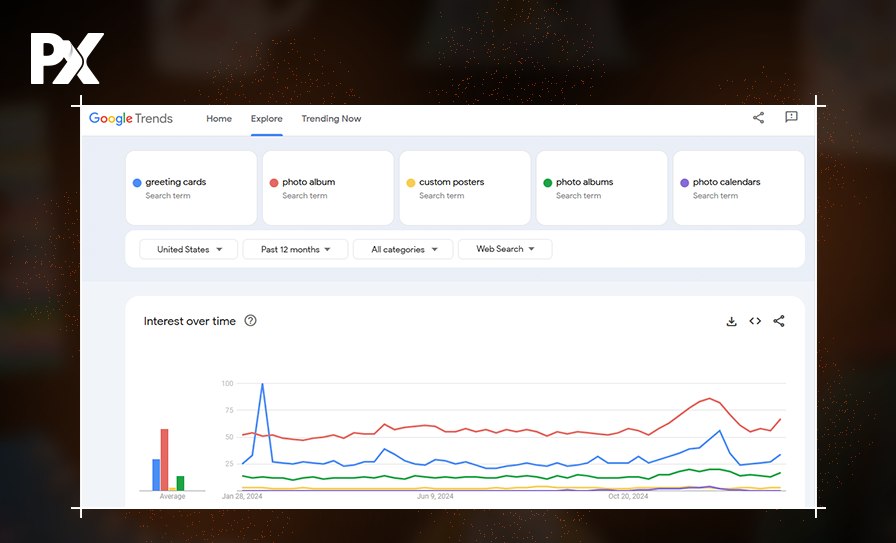The image size is (896, 543).
Task: Click the share icon in top header
Action: pyautogui.click(x=758, y=118)
